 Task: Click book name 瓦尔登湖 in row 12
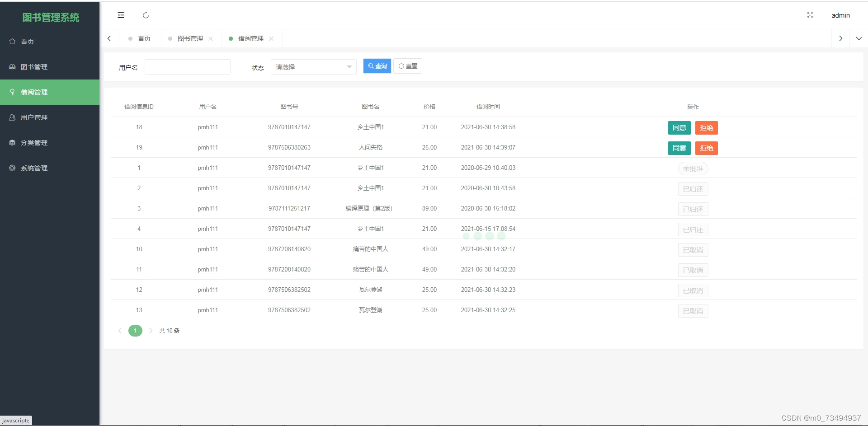(371, 290)
